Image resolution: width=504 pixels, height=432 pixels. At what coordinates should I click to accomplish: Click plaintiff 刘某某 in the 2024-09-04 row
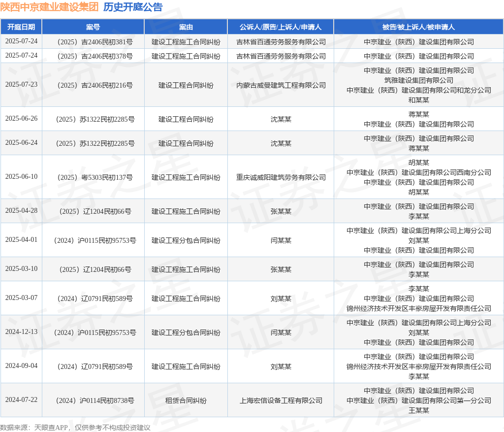tap(281, 366)
